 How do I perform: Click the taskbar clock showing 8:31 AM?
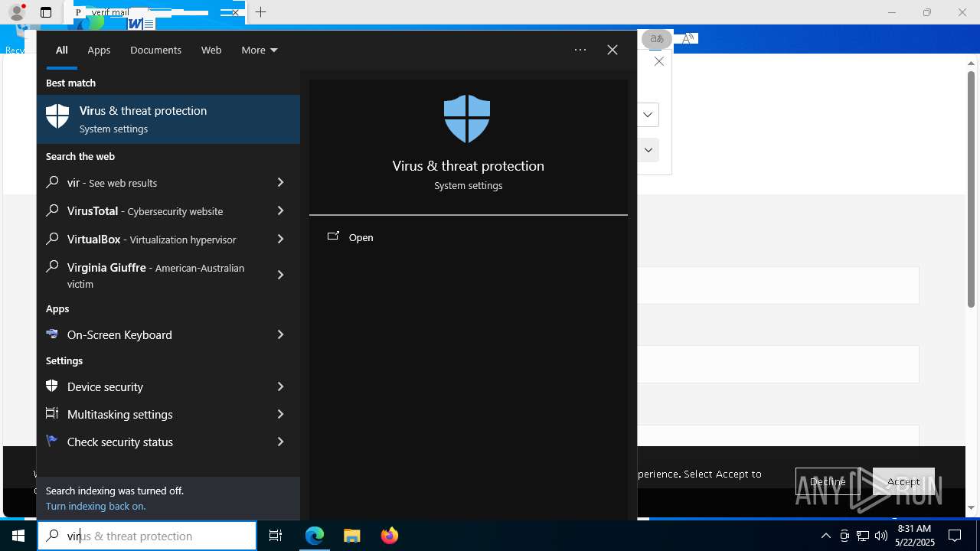click(x=913, y=536)
